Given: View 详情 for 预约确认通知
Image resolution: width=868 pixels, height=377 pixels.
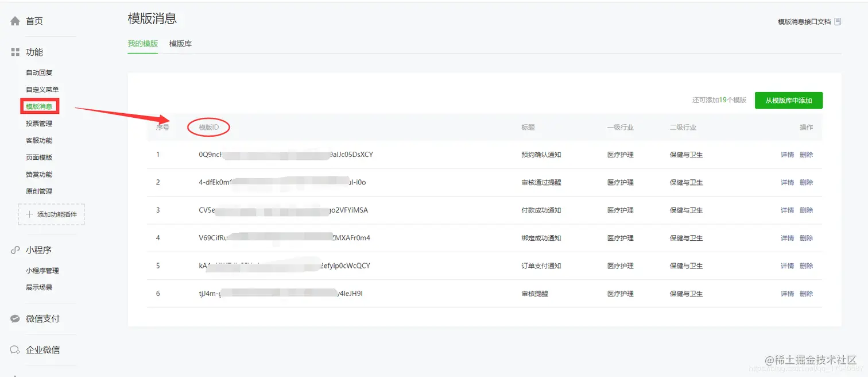Looking at the screenshot, I should tap(787, 155).
